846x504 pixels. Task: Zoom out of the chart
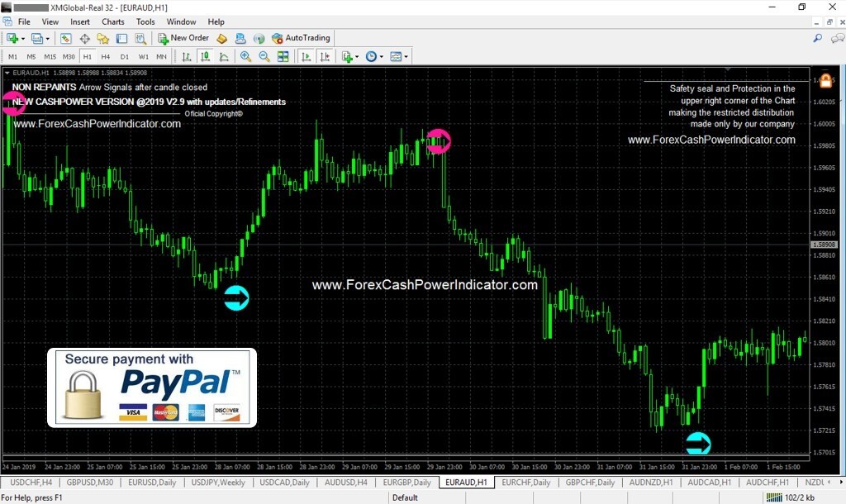click(x=264, y=57)
